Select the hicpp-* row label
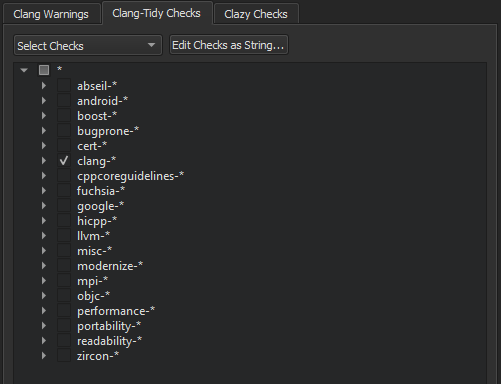This screenshot has width=501, height=384. point(97,221)
